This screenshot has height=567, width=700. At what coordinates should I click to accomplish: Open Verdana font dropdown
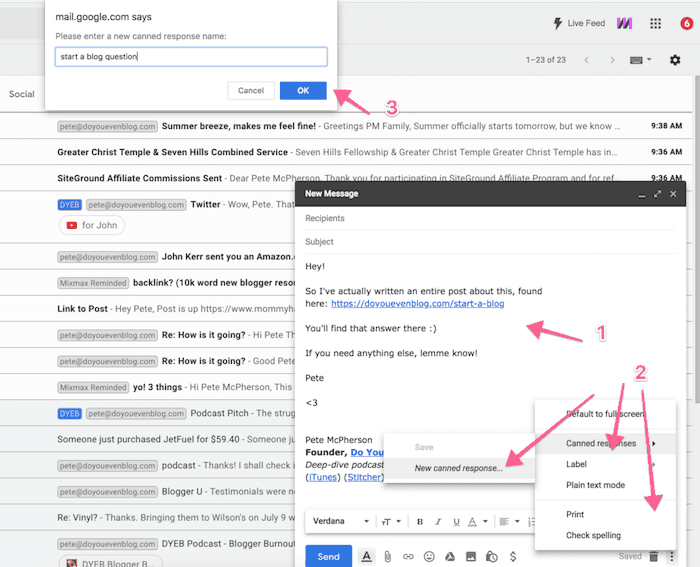point(341,521)
